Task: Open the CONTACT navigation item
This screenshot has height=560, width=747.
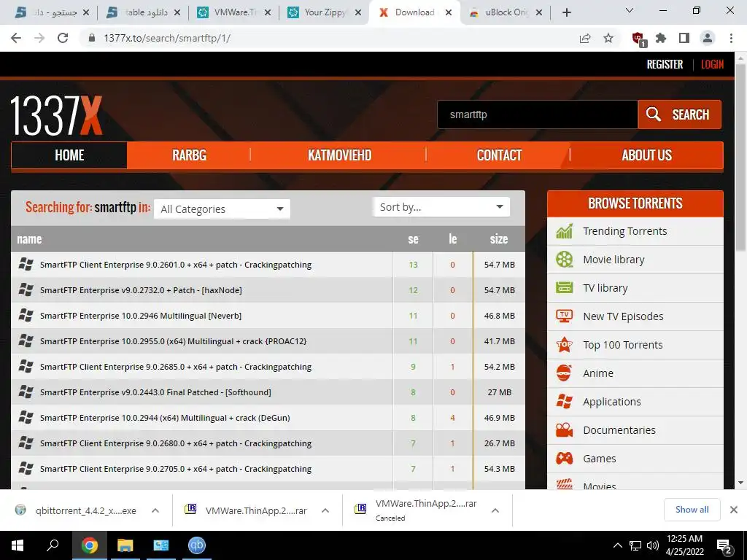Action: point(499,155)
